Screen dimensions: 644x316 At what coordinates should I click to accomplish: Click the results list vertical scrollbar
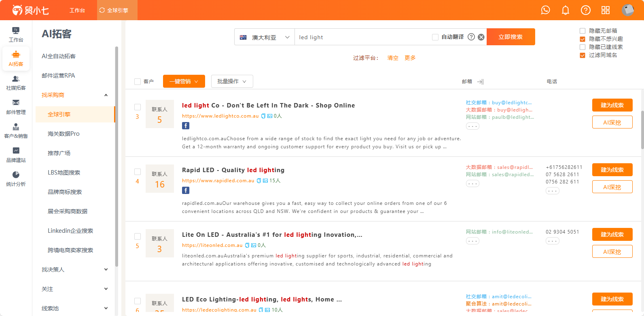[642, 129]
